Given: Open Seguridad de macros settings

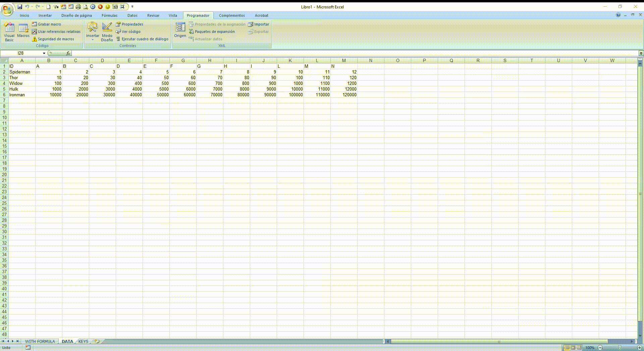Looking at the screenshot, I should [53, 39].
